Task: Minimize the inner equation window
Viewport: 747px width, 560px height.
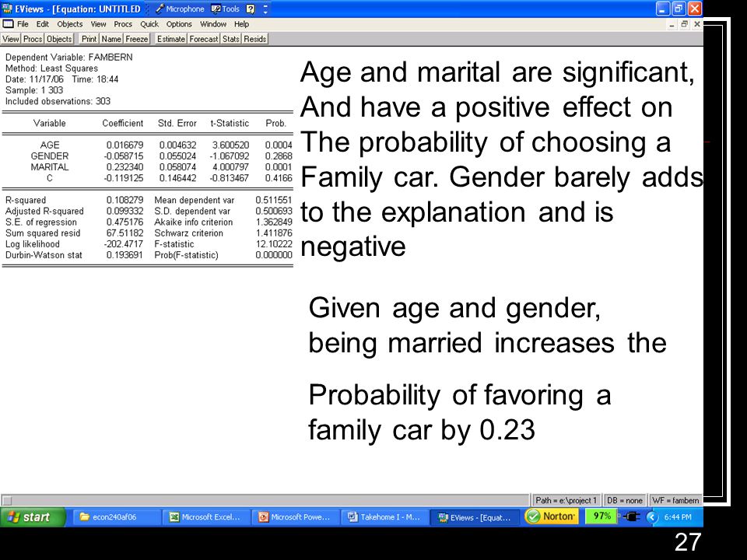Action: click(672, 24)
